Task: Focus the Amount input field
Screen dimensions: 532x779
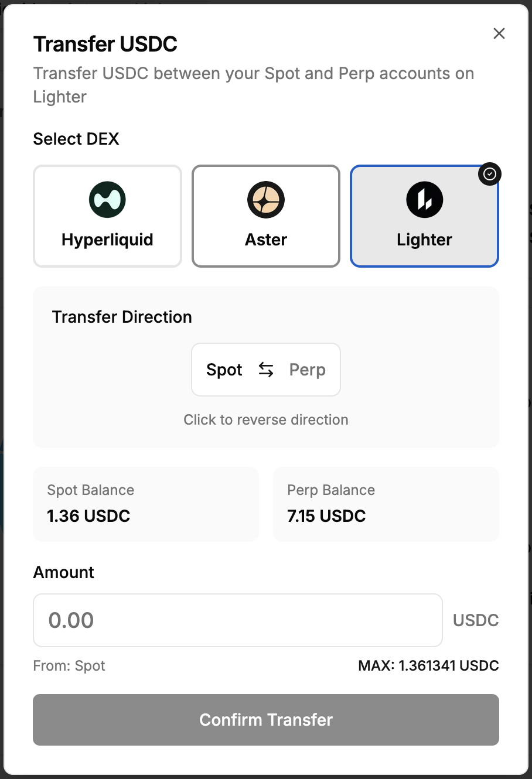Action: 238,620
